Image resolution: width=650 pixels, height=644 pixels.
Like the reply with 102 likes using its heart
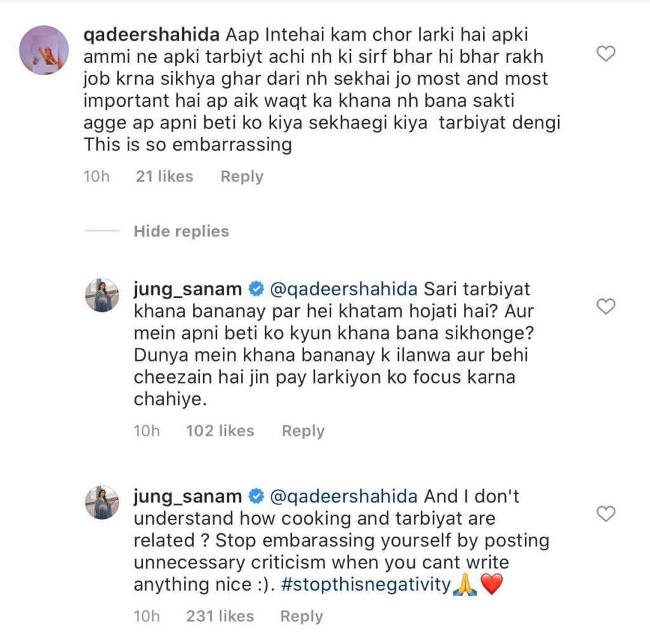click(x=606, y=307)
